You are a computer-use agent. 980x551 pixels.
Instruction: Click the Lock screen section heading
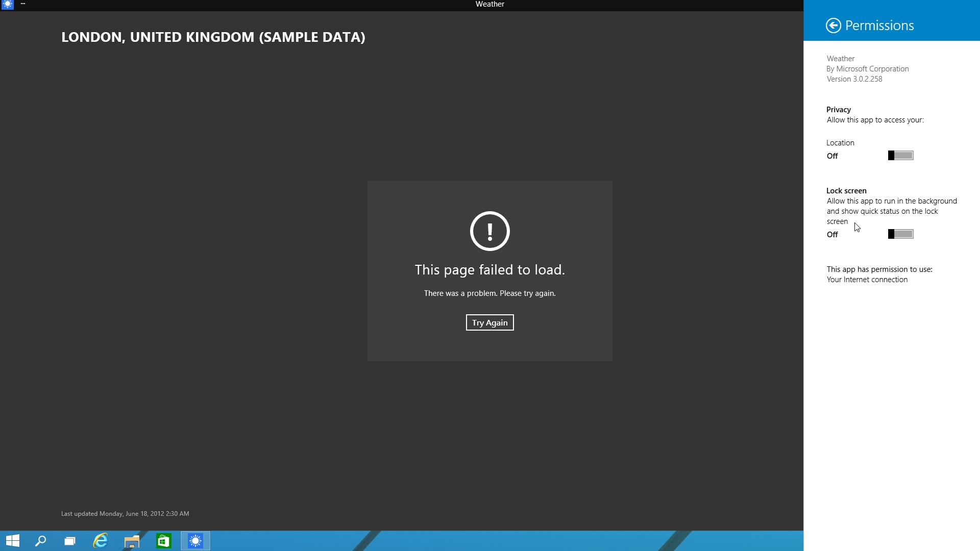click(x=846, y=191)
